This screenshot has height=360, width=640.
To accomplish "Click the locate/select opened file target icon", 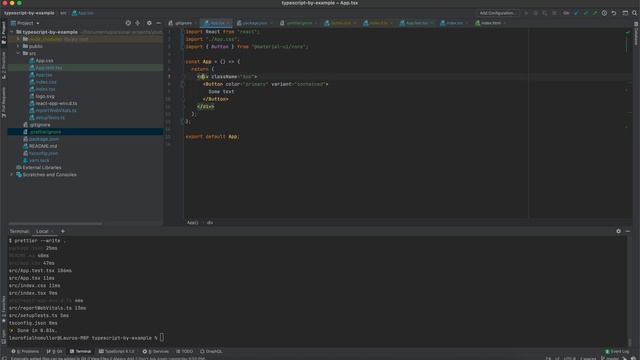I will tap(128, 23).
